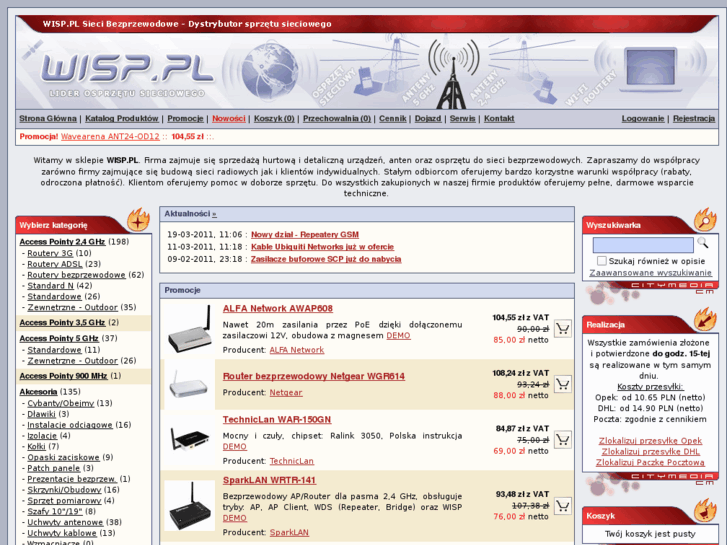This screenshot has width=727, height=545.
Task: Open Kontakt page
Action: [x=499, y=119]
